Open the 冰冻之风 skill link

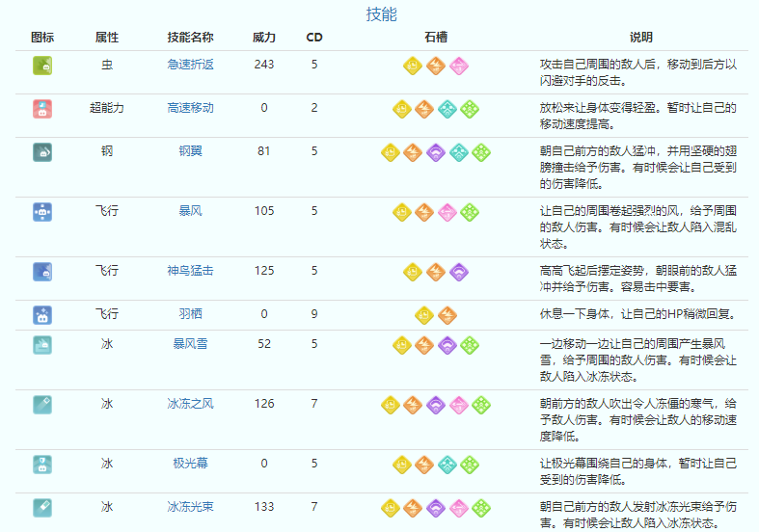190,404
